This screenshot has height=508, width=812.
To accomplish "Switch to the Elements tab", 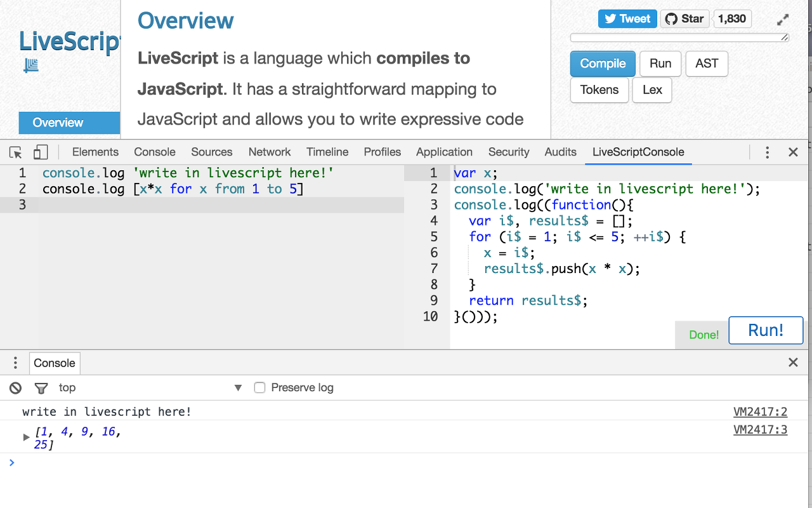I will 95,152.
